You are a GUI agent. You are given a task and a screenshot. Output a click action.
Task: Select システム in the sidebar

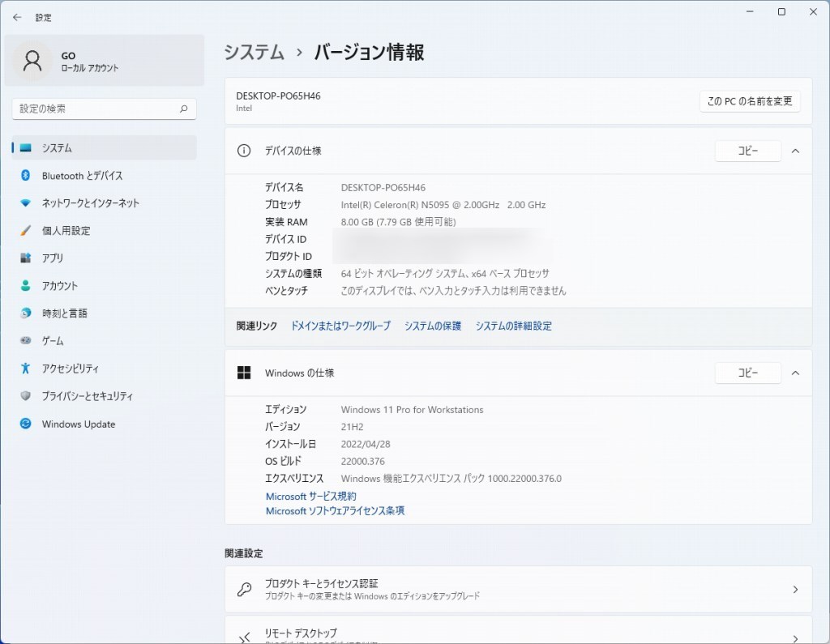click(105, 147)
